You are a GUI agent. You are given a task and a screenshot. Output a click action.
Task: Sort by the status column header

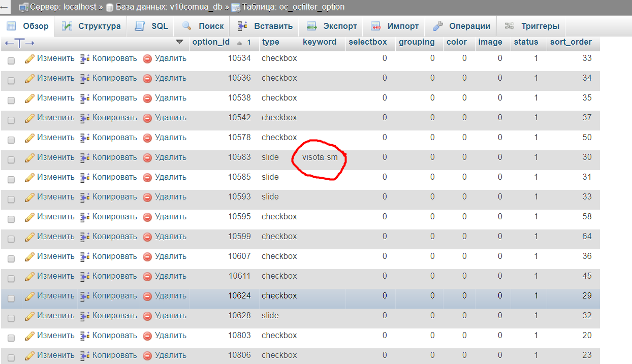click(x=526, y=42)
